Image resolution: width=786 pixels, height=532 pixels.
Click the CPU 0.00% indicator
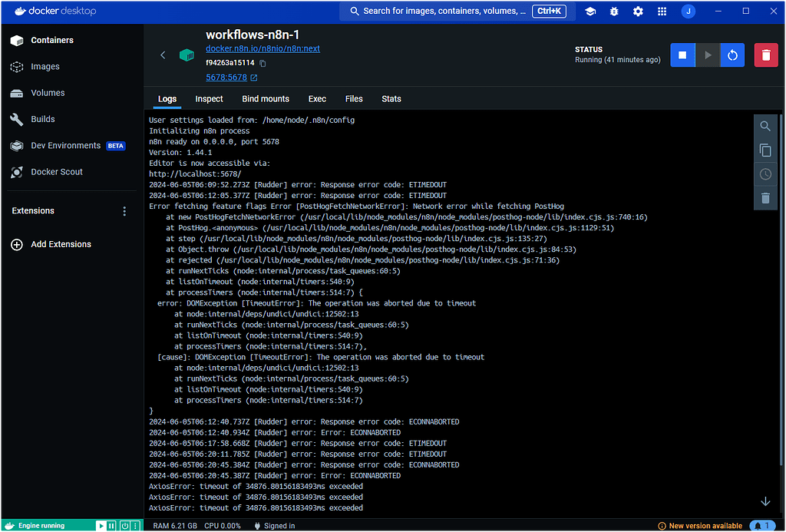[223, 526]
